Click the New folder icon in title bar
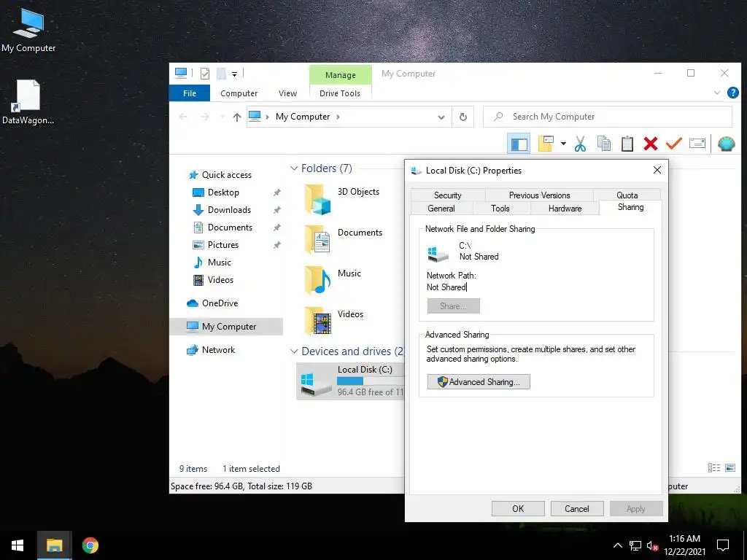Screen dimensions: 747x560 221,74
